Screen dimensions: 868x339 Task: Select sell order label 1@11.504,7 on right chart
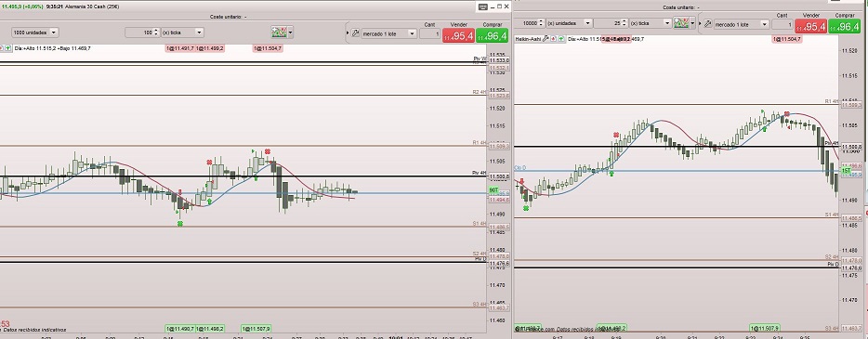tap(786, 39)
